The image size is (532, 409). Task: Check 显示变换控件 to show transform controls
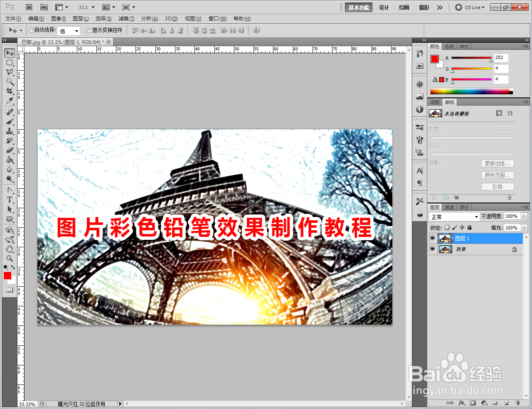(x=89, y=30)
